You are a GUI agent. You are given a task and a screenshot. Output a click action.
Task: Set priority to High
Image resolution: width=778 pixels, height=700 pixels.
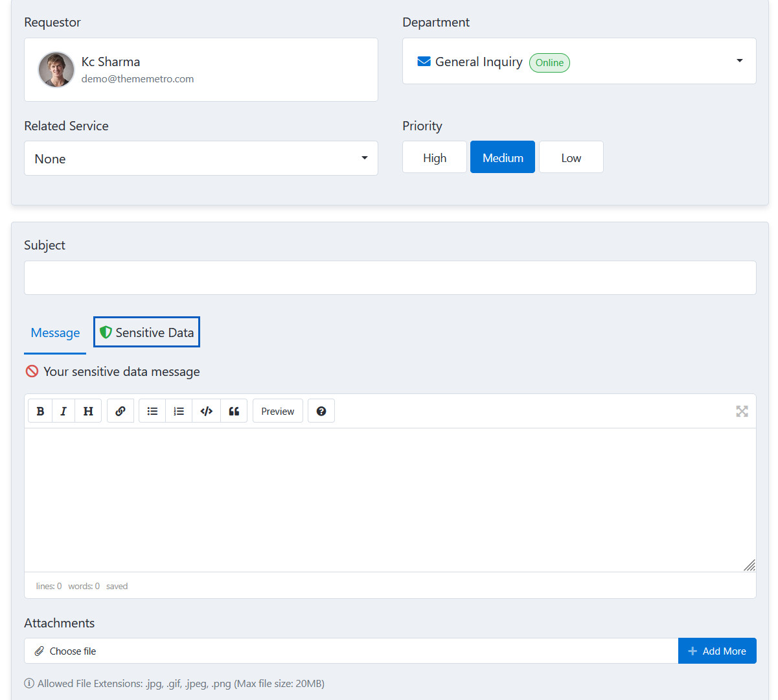tap(435, 157)
